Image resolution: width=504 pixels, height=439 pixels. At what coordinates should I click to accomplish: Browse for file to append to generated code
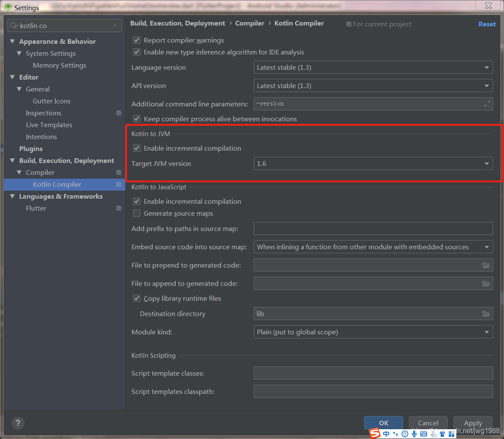point(486,283)
